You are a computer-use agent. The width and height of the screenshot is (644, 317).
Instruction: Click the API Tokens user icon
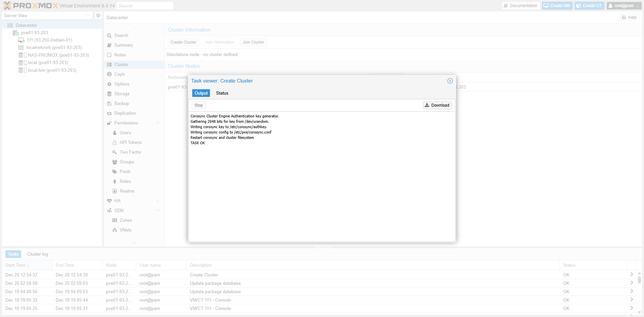coord(115,143)
